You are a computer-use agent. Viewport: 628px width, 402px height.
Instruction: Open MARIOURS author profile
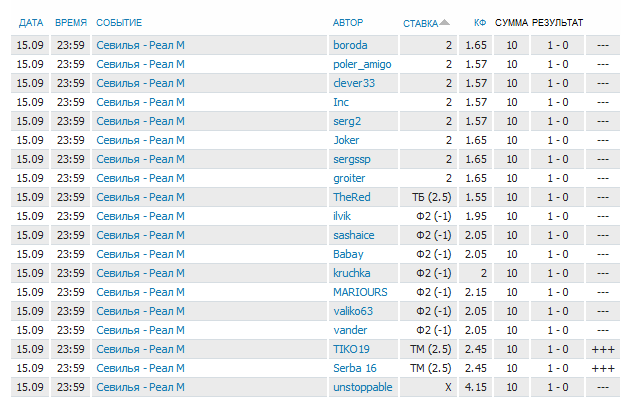360,292
